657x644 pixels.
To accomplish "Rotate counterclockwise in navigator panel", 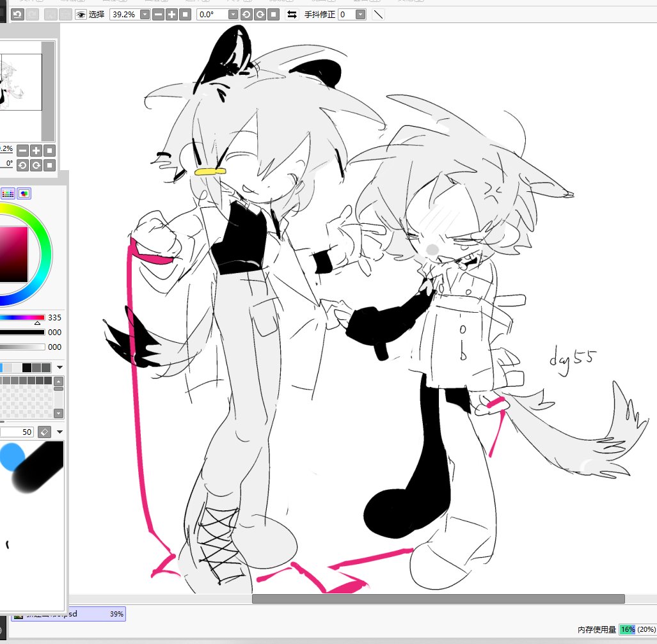I will point(22,165).
